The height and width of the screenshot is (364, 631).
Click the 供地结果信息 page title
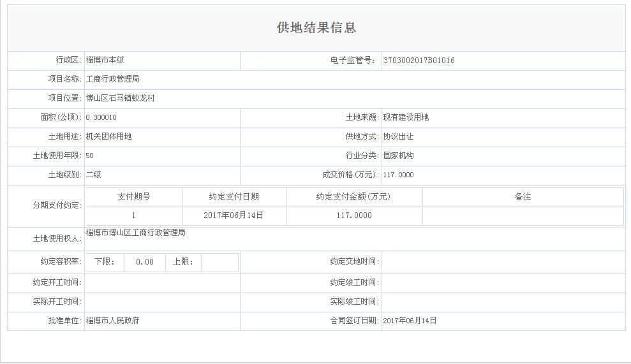tap(316, 27)
